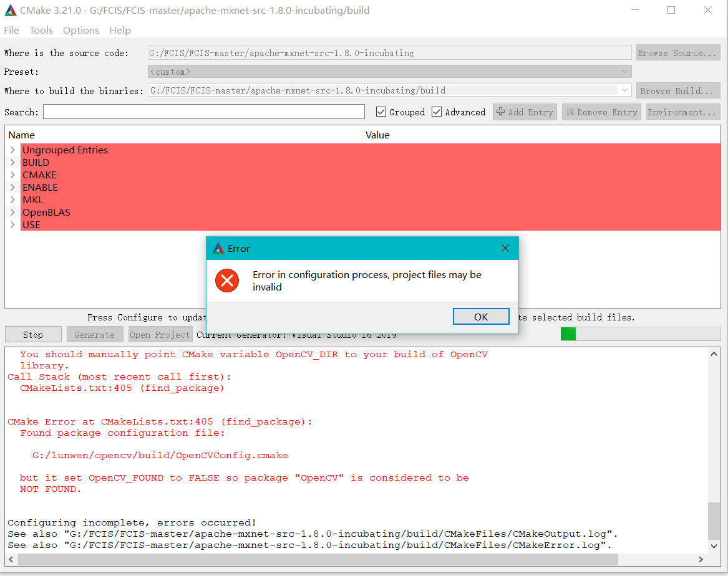Click the red error icon in the dialog

pyautogui.click(x=227, y=281)
